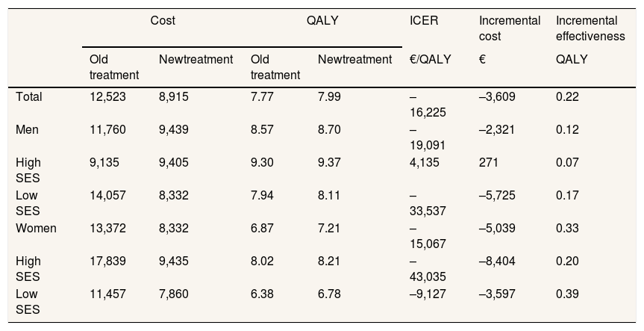Click the 17,839 cost cell

click(x=108, y=262)
